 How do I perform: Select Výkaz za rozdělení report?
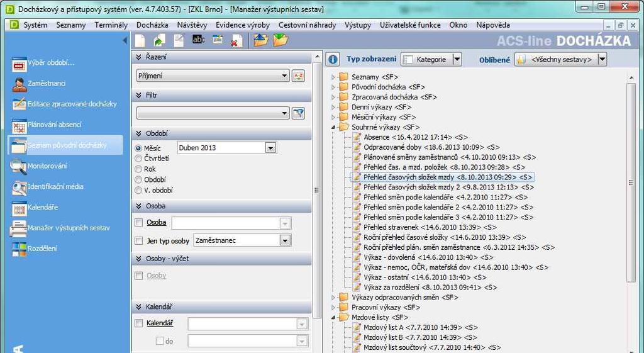coord(430,288)
